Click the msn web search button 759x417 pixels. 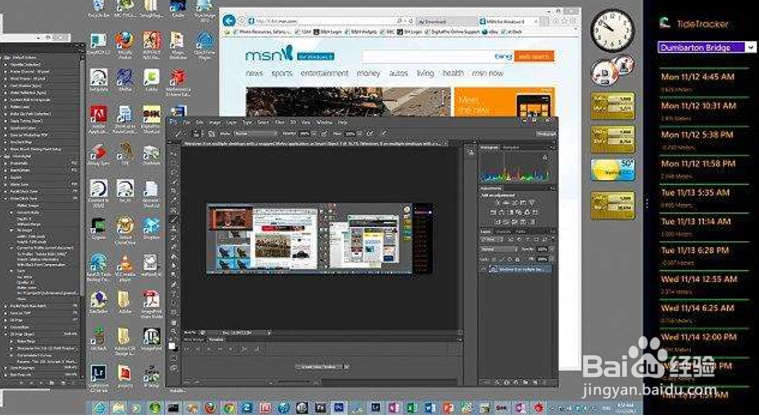point(534,57)
